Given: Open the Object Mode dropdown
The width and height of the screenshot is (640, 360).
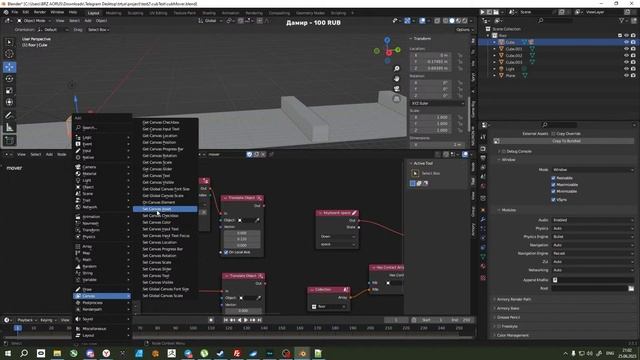Looking at the screenshot, I should tap(33, 21).
